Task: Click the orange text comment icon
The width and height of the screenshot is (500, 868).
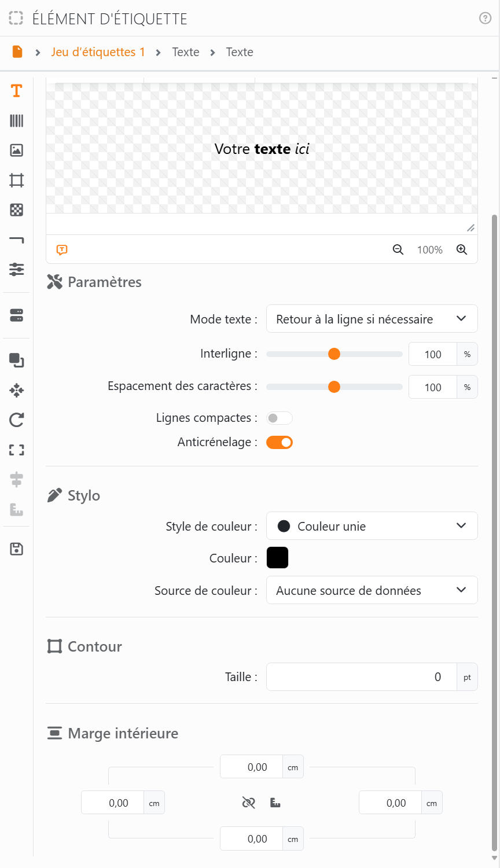Action: click(x=62, y=250)
